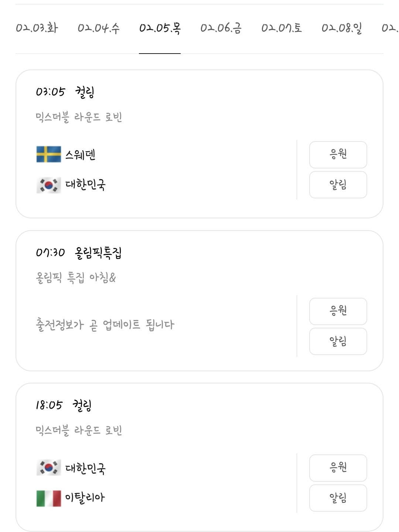Screen dimensions: 399x532
Task: Click Italy flag in 18:05 curling match
Action: pyautogui.click(x=49, y=498)
